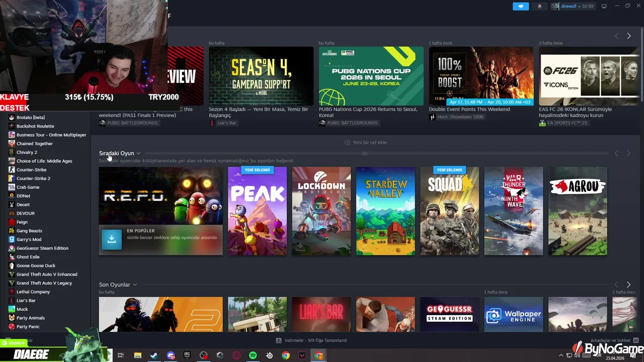
Task: Click the direwolf profile avatar
Action: point(555,6)
